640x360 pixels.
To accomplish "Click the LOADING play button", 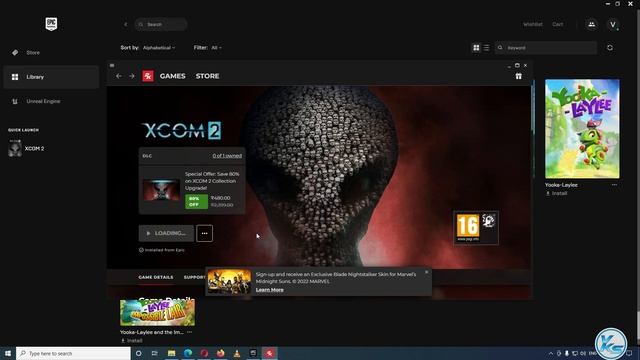I will pyautogui.click(x=166, y=233).
